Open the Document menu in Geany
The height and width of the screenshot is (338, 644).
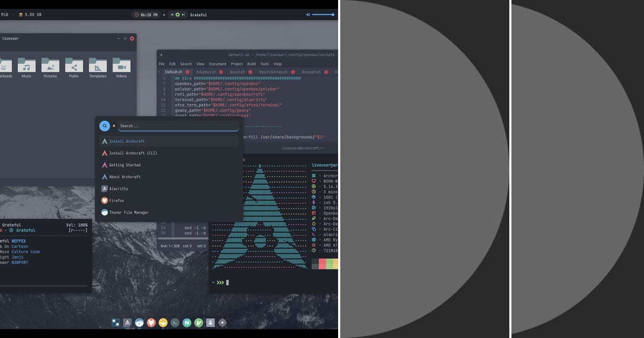point(217,64)
